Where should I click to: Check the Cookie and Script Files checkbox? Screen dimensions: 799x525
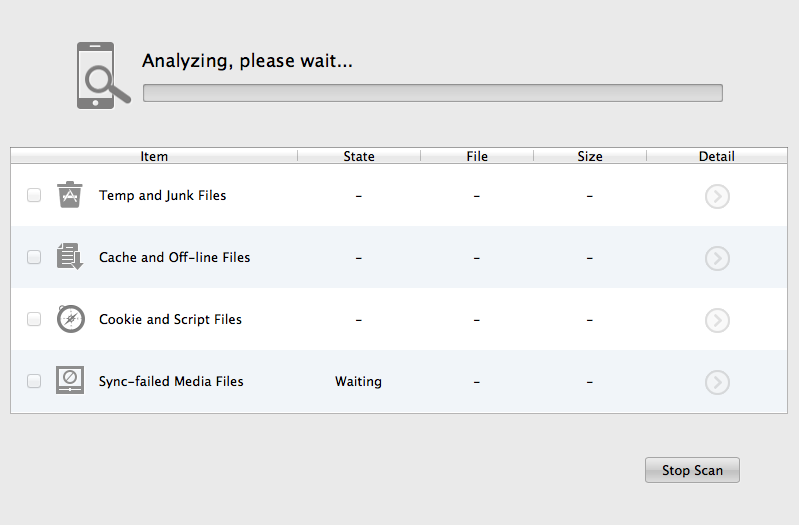click(34, 320)
